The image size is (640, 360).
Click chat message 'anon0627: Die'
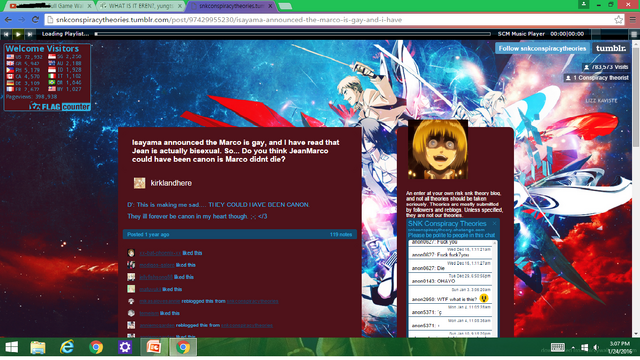point(428,268)
